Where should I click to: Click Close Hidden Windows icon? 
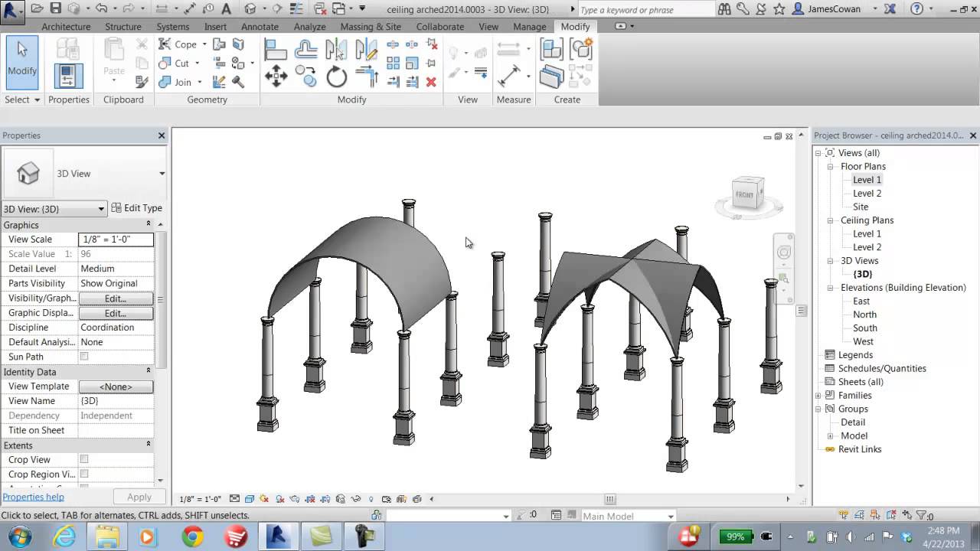click(321, 8)
